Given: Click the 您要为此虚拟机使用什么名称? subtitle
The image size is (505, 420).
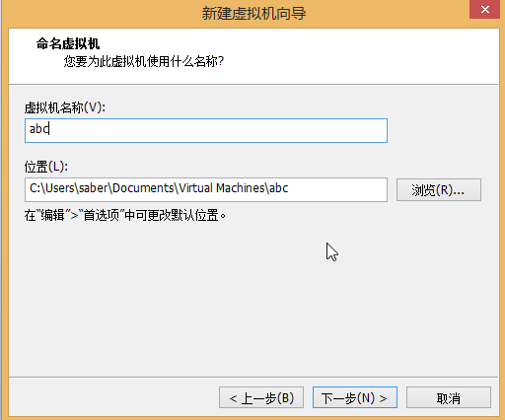Looking at the screenshot, I should pyautogui.click(x=144, y=61).
